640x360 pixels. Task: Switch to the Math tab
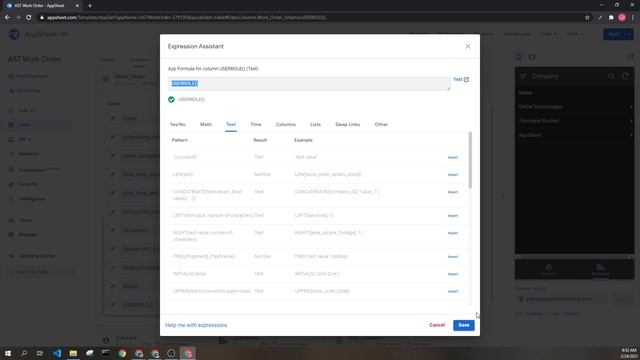point(206,124)
